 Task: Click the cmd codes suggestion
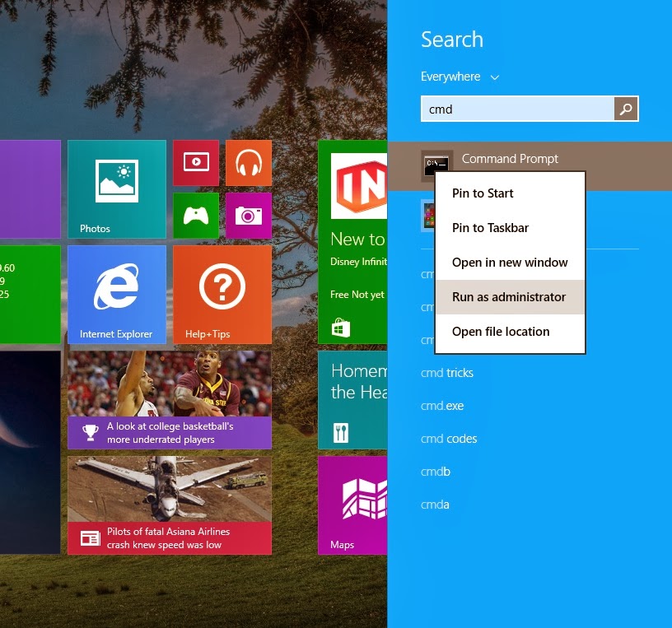point(449,439)
